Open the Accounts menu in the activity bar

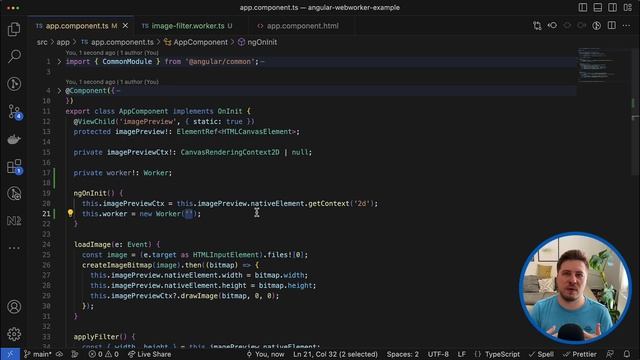click(14, 307)
